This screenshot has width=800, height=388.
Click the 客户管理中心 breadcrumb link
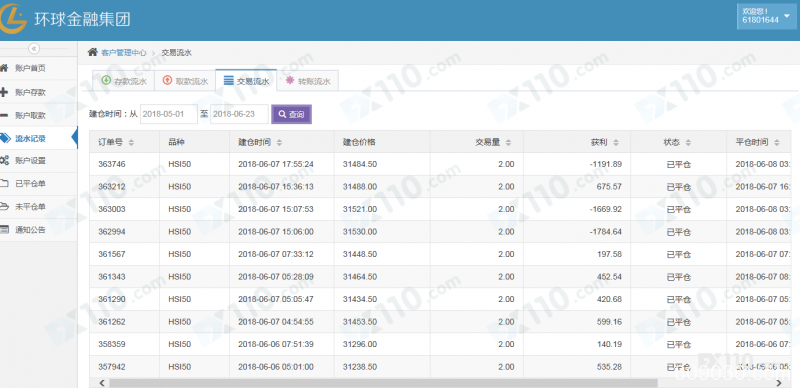(x=123, y=53)
